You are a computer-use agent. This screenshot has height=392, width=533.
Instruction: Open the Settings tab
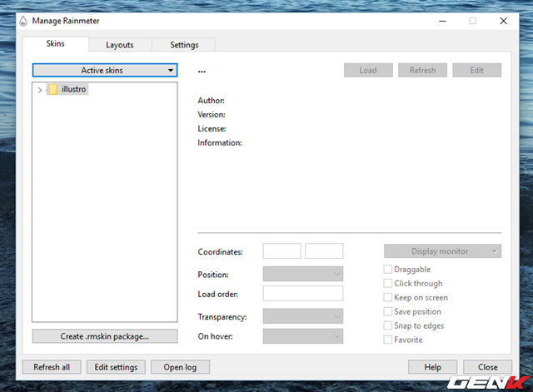(184, 45)
